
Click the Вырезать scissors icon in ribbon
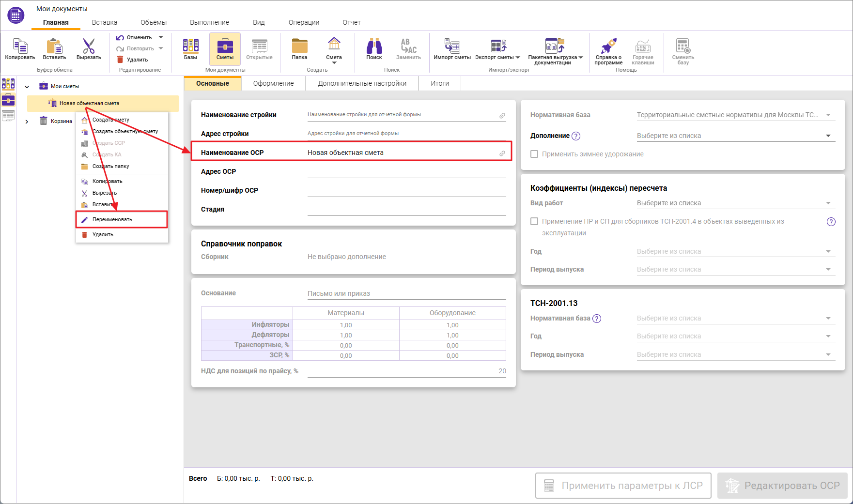click(x=89, y=47)
